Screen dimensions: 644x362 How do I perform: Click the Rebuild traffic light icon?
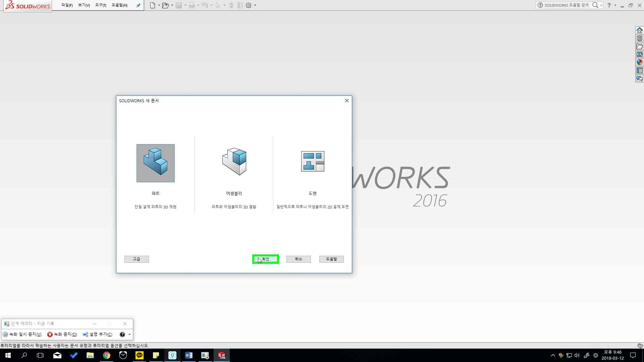pyautogui.click(x=231, y=5)
